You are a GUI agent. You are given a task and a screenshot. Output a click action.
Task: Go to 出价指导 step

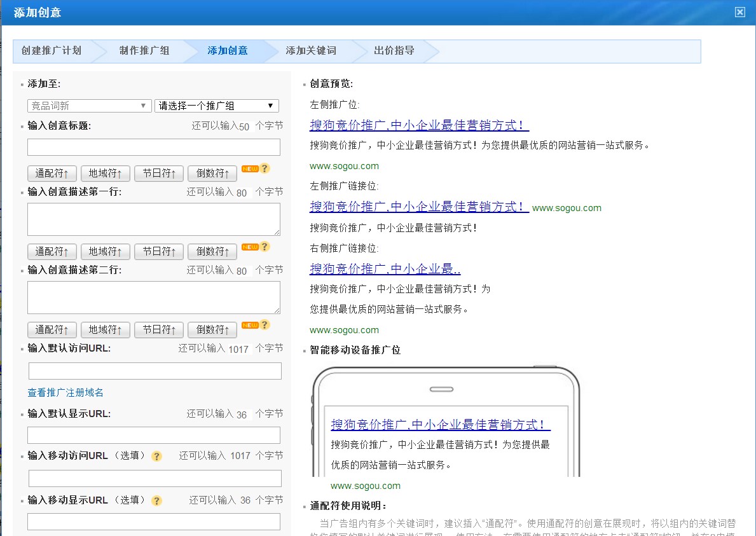coord(394,51)
